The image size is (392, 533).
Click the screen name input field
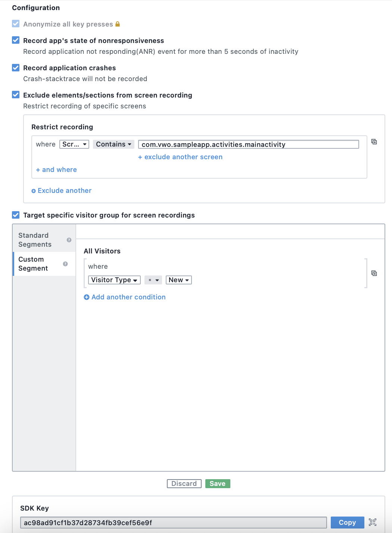pos(249,144)
